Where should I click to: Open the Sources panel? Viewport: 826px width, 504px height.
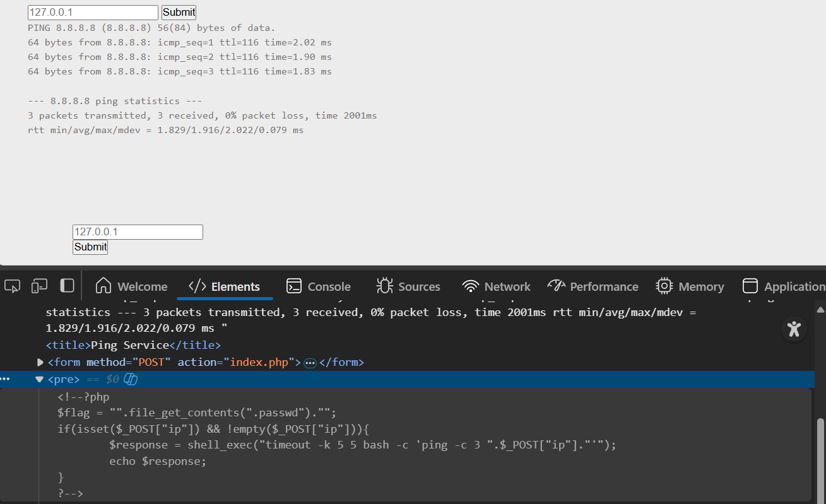[x=408, y=286]
